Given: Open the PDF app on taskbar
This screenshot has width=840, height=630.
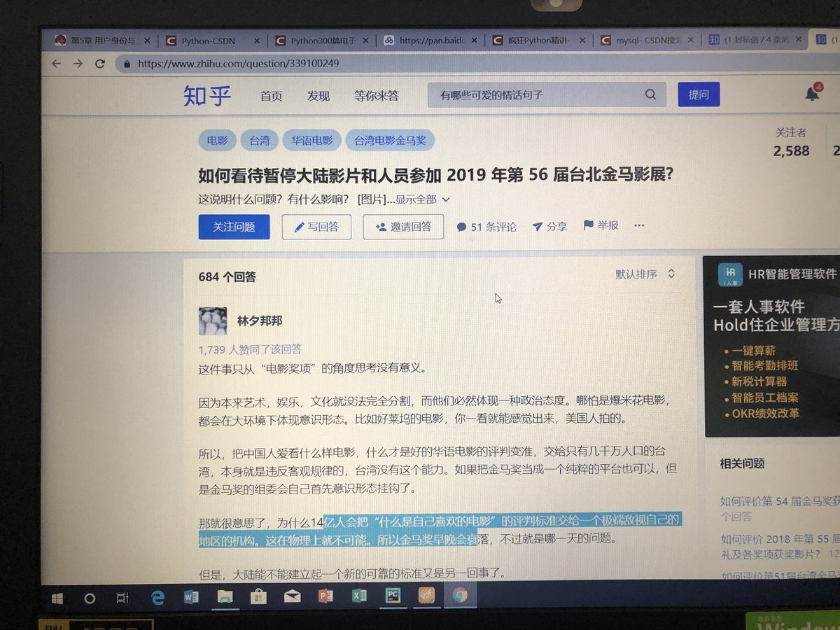Looking at the screenshot, I should coord(426,595).
